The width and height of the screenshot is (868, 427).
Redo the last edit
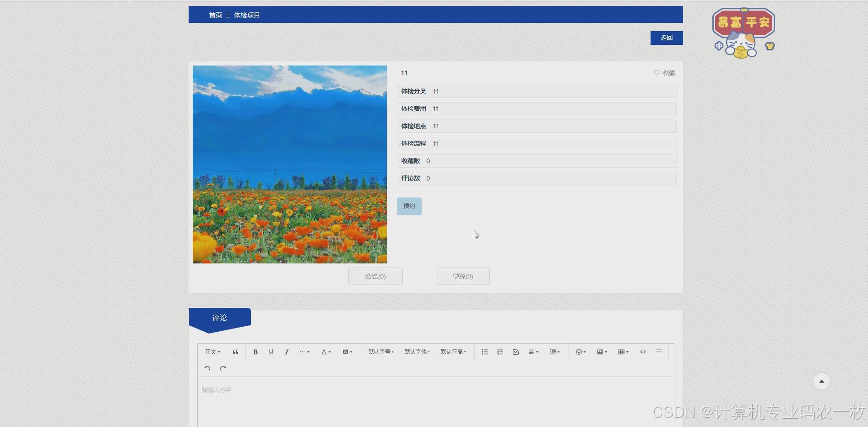tap(223, 368)
